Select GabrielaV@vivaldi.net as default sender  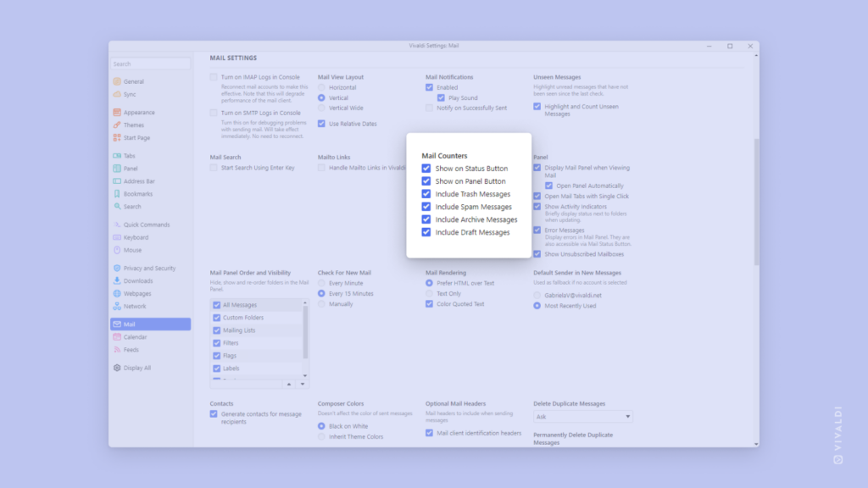[537, 296]
